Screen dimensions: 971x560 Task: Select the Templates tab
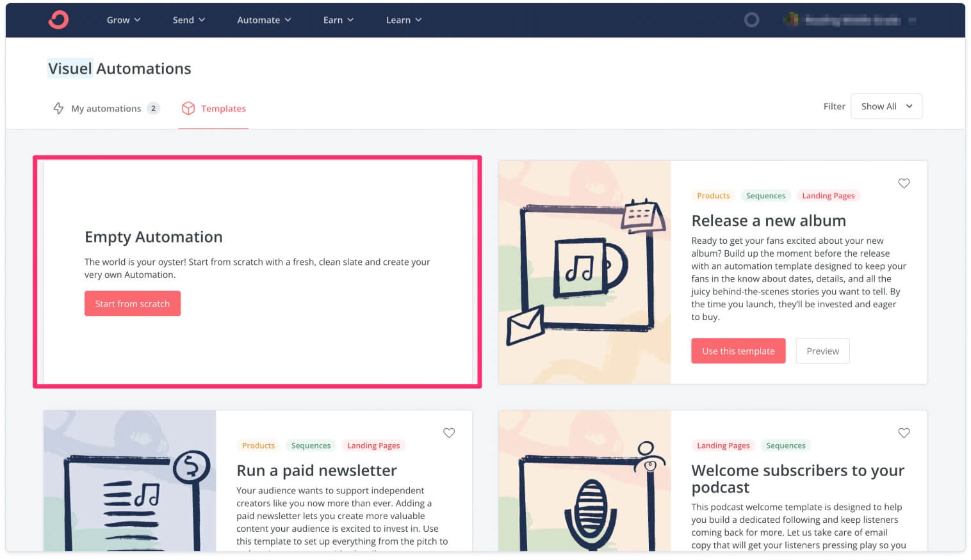point(213,108)
